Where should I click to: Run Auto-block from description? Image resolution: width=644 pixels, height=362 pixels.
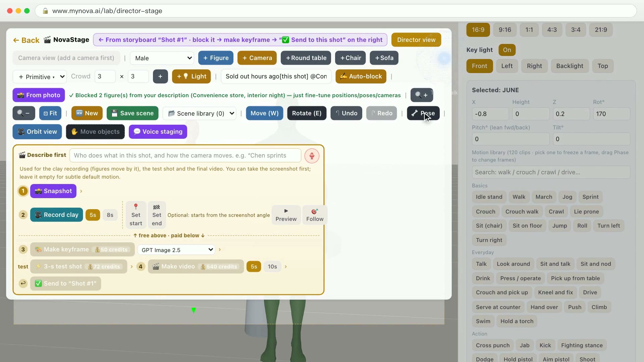[361, 76]
